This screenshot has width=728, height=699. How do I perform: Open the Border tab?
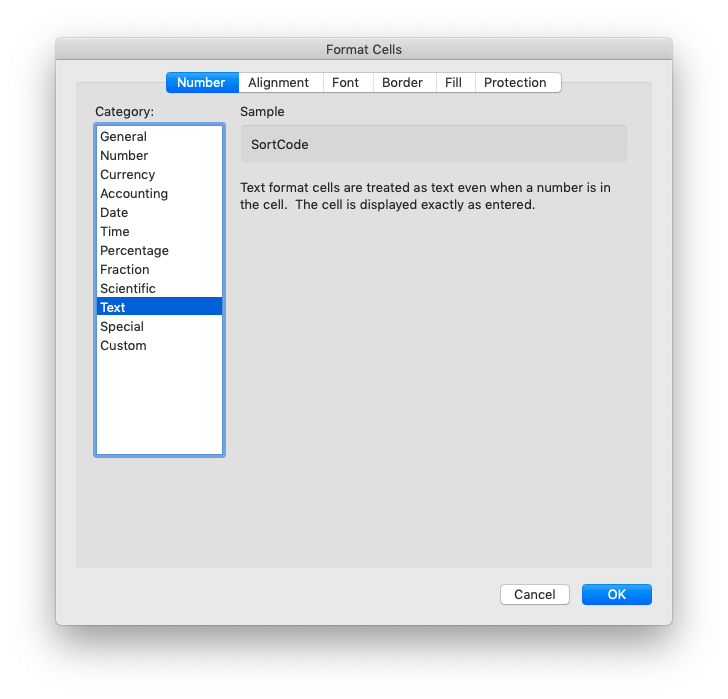(x=402, y=83)
